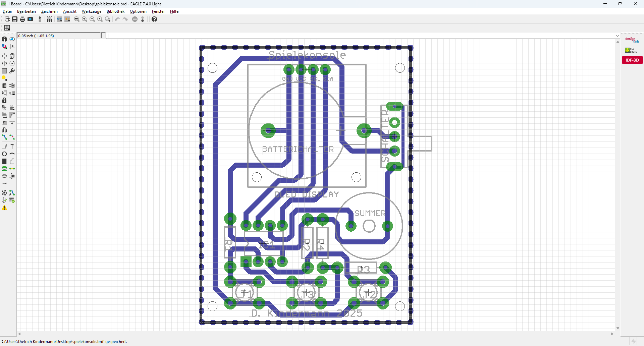Click the Redo arrow

pyautogui.click(x=125, y=19)
